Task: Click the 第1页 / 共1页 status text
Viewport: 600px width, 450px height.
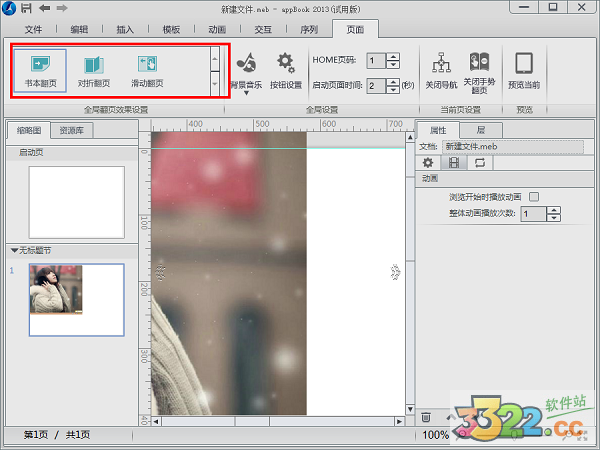Action: click(x=57, y=435)
